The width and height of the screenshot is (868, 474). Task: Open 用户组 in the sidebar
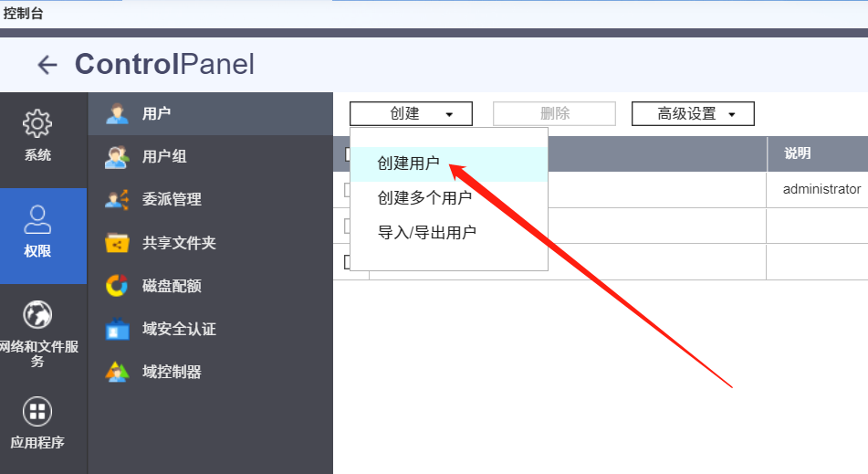click(x=164, y=157)
